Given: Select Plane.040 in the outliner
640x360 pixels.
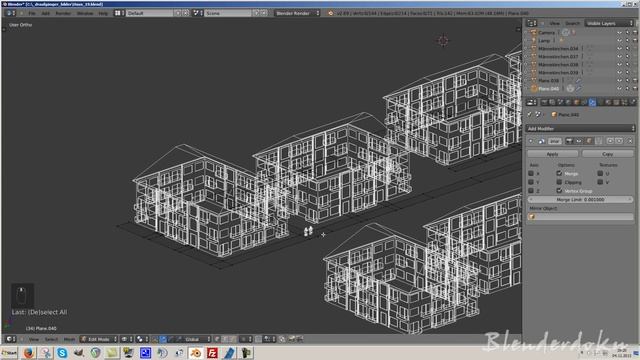Looking at the screenshot, I should [x=549, y=89].
